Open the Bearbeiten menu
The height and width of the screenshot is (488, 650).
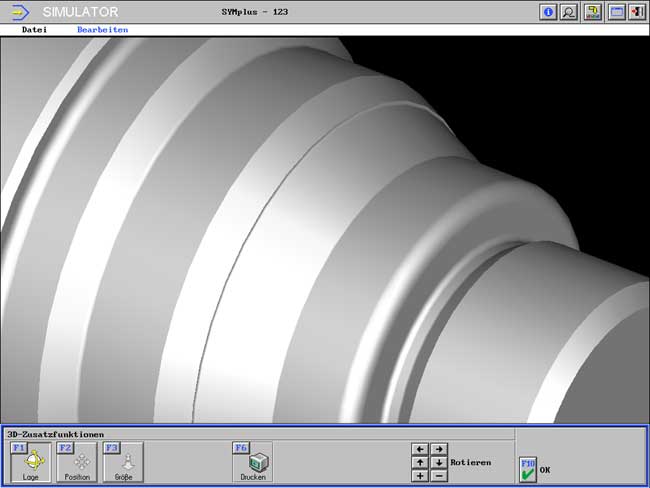103,30
